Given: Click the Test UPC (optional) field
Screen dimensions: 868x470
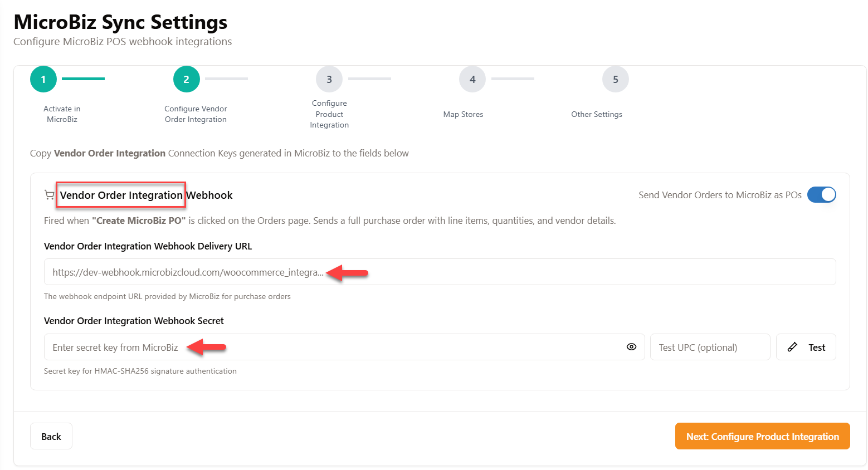Looking at the screenshot, I should 710,347.
